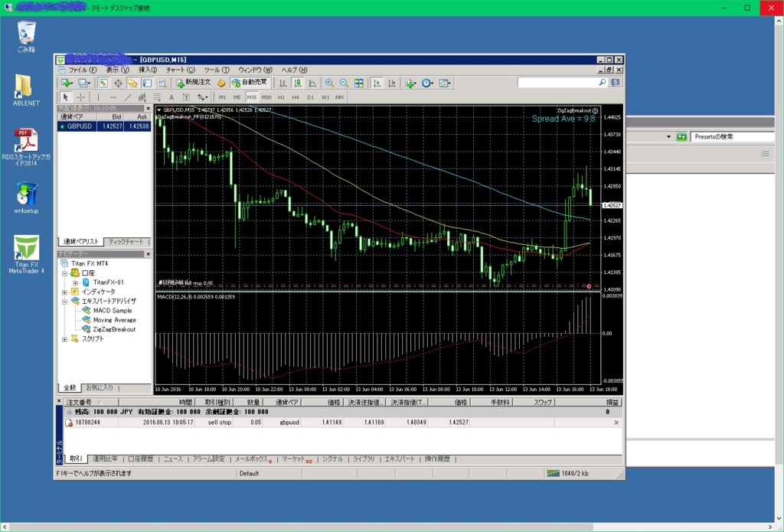
Task: Expand the インディケータ tree node
Action: 64,292
